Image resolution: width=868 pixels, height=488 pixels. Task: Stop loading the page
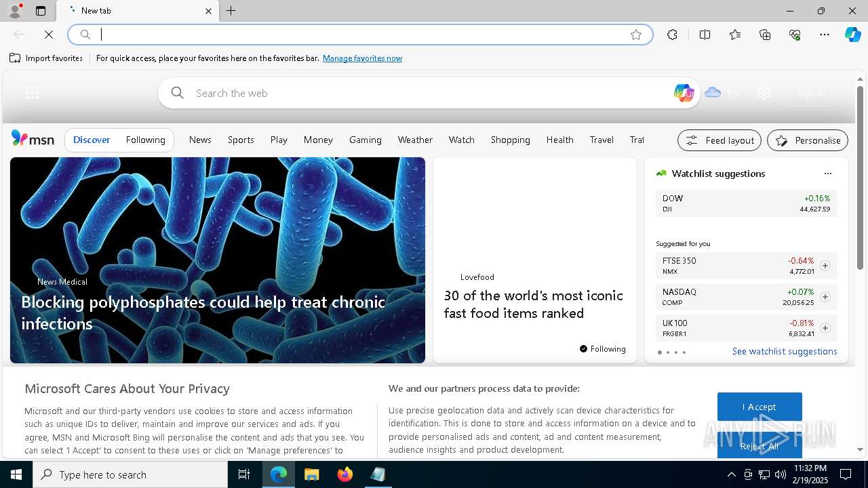(x=49, y=35)
